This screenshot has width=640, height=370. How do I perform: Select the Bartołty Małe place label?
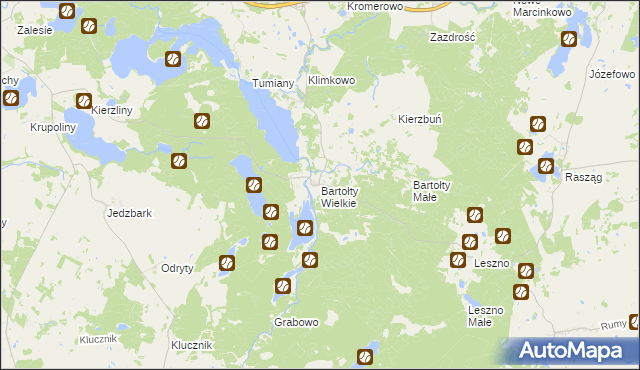[x=431, y=191]
